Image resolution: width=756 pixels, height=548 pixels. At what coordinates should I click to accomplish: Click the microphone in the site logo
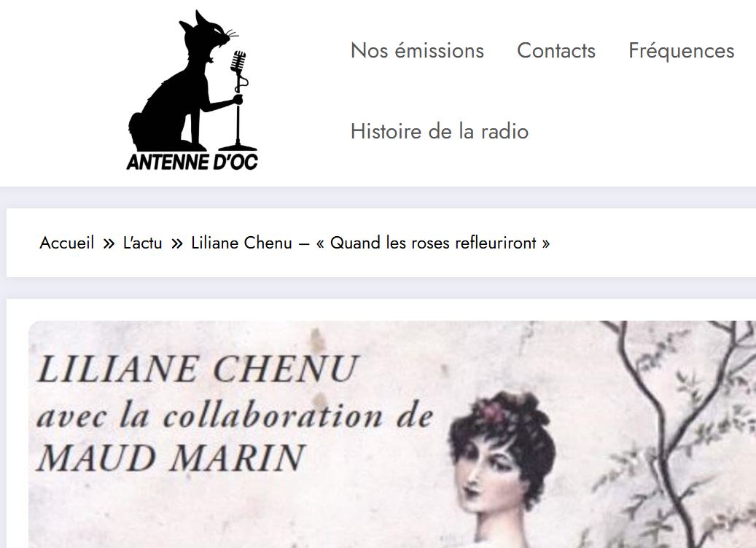pyautogui.click(x=238, y=101)
